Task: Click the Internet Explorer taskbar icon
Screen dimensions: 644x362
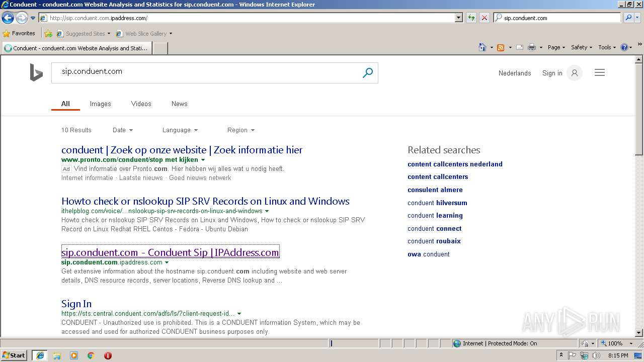Action: [x=40, y=355]
